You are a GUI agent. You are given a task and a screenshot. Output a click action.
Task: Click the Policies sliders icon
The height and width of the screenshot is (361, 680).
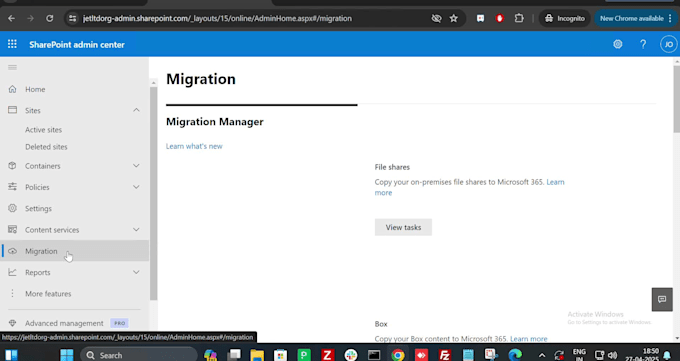(13, 187)
